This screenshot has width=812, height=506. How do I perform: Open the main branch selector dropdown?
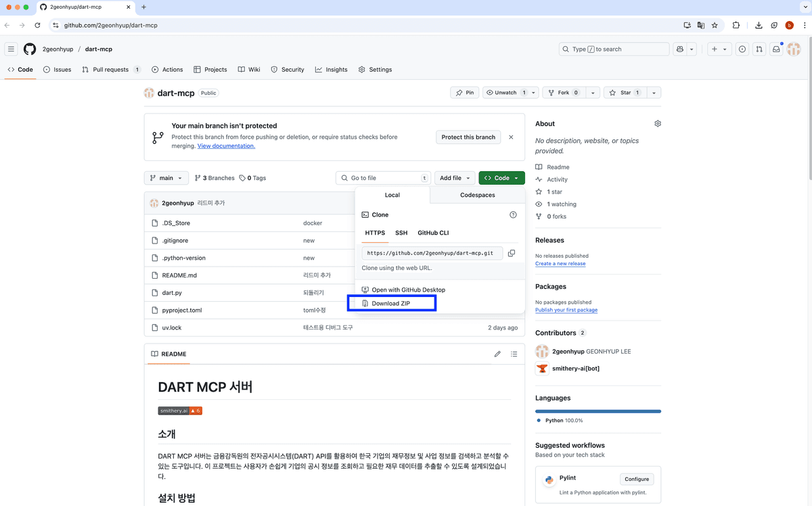pos(166,178)
